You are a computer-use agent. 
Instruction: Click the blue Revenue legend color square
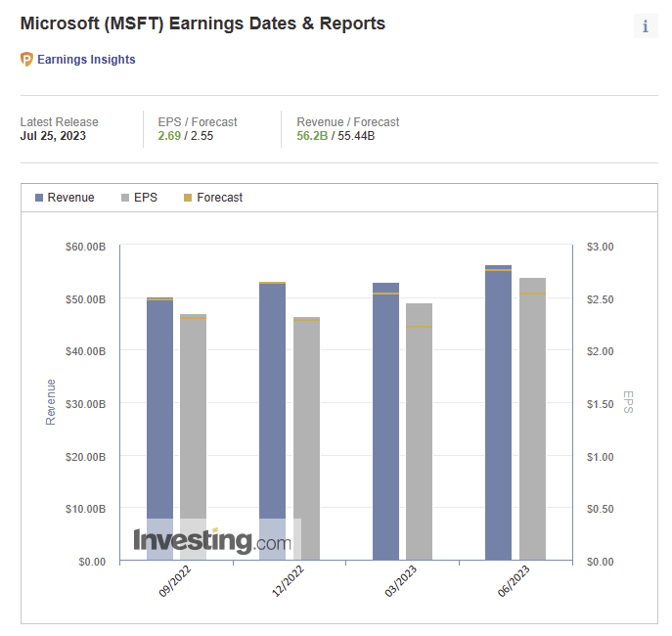[39, 198]
